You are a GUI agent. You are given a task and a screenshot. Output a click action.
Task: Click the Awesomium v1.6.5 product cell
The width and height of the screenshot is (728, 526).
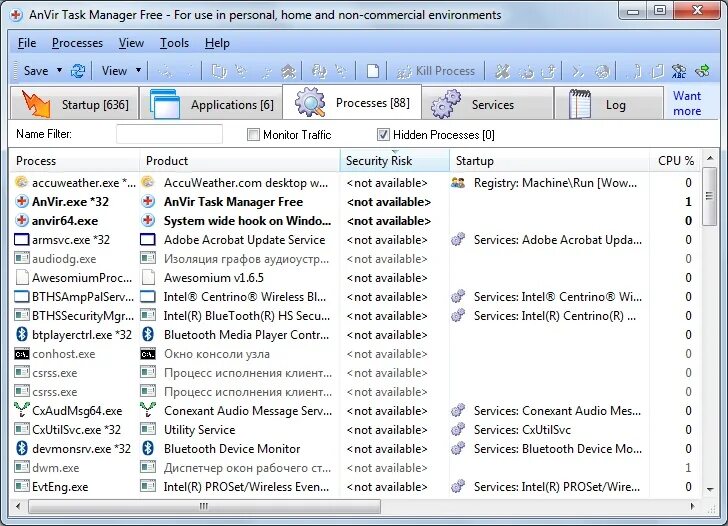[x=214, y=278]
